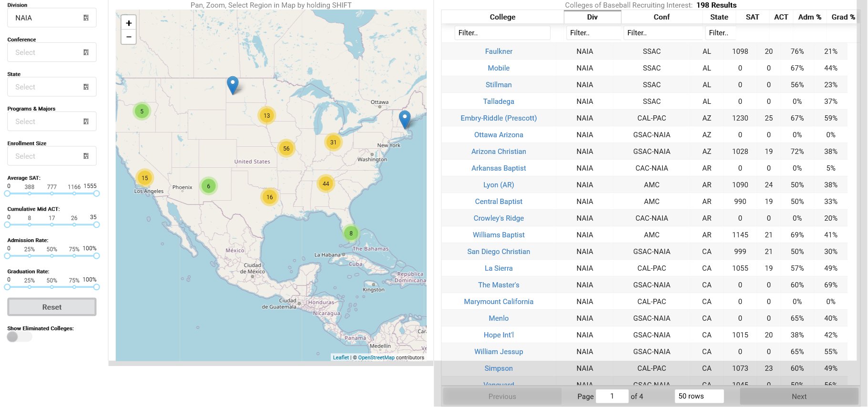868x407 pixels.
Task: Open the OpenStreetMap attribution link
Action: [x=376, y=357]
